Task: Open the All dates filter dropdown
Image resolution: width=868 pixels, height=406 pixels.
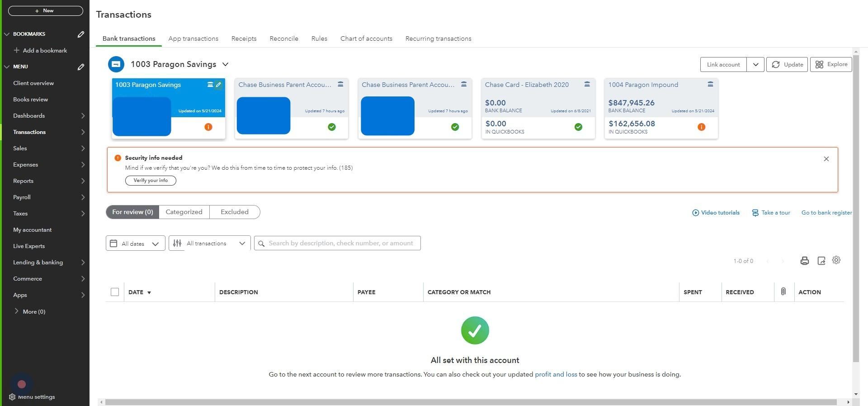Action: click(x=136, y=244)
